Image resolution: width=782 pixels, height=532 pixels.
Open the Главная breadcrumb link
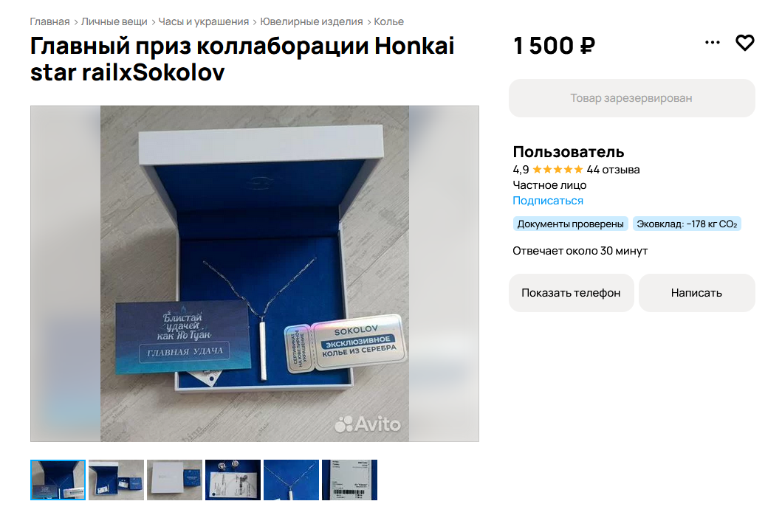50,21
